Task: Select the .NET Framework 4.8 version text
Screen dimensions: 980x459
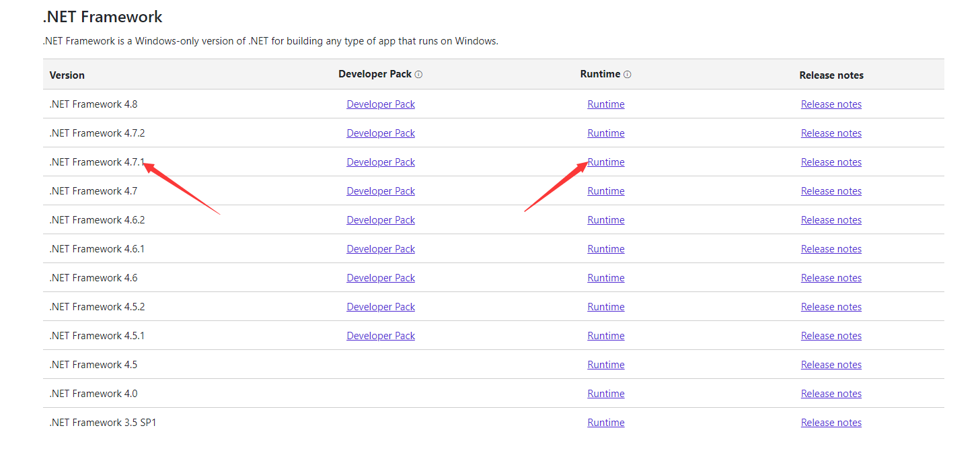Action: 93,104
